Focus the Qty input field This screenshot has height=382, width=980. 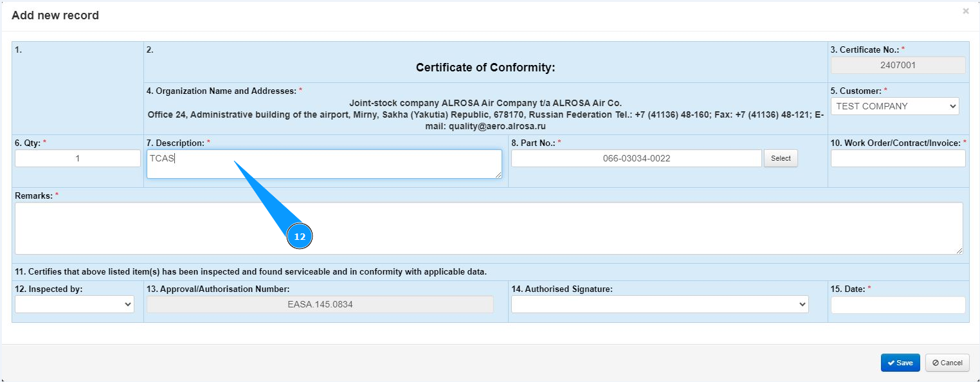78,158
